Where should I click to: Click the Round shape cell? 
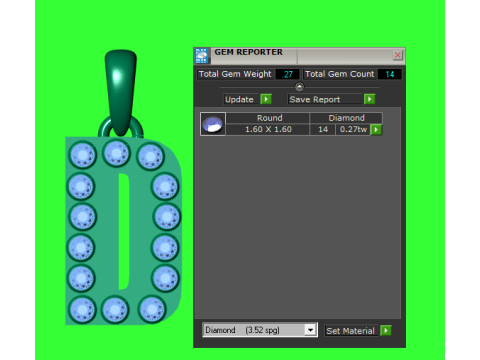point(268,118)
